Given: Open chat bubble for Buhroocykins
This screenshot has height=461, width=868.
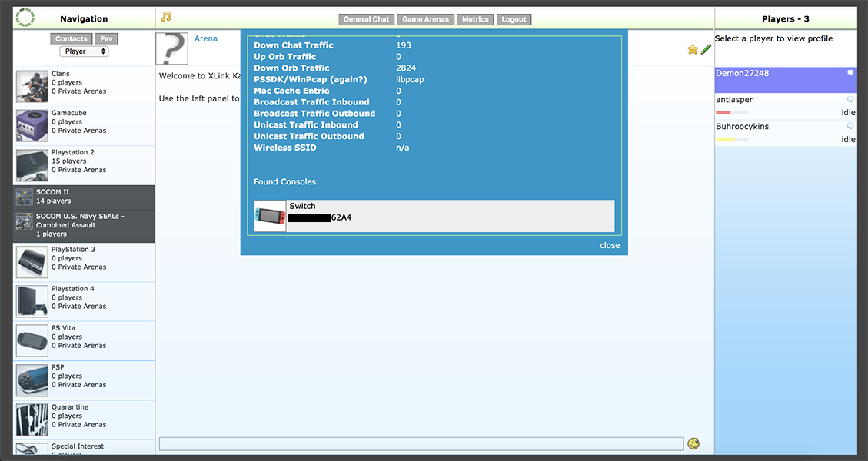Looking at the screenshot, I should [x=850, y=126].
